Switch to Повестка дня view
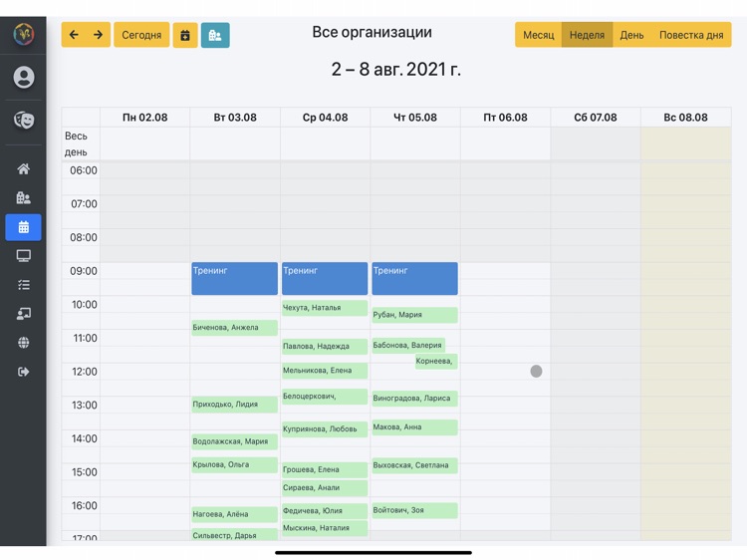This screenshot has width=747, height=560. 691,35
